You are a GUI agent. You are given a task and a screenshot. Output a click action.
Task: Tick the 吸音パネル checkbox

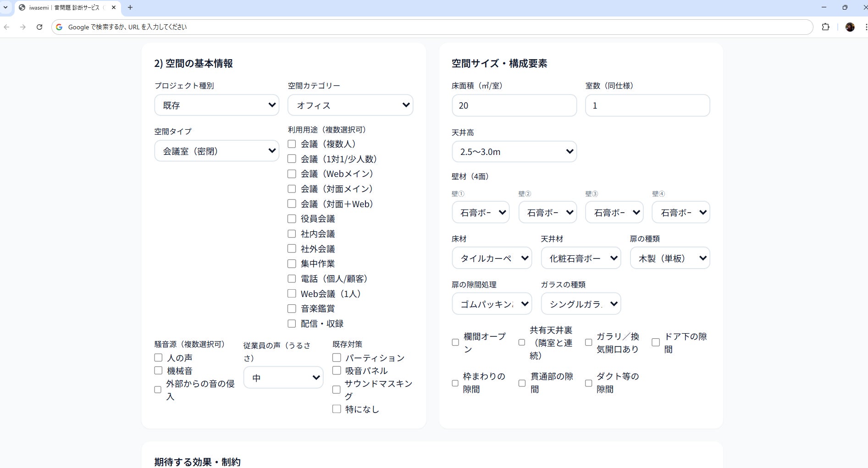(x=337, y=370)
